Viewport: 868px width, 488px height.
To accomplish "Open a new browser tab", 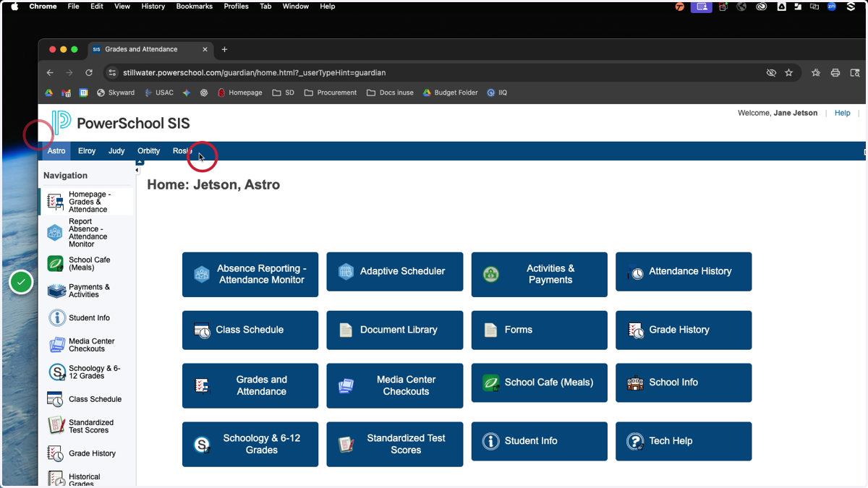I will point(224,49).
